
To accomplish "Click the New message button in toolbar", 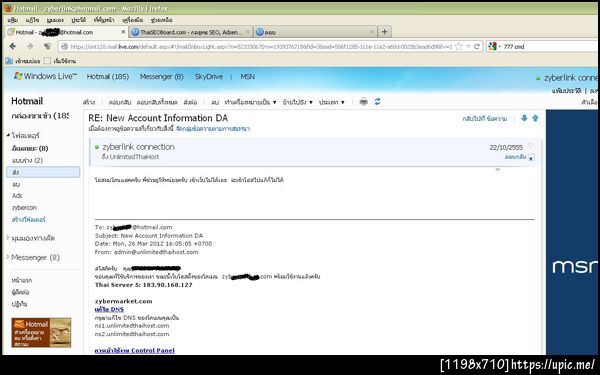I will click(x=89, y=102).
